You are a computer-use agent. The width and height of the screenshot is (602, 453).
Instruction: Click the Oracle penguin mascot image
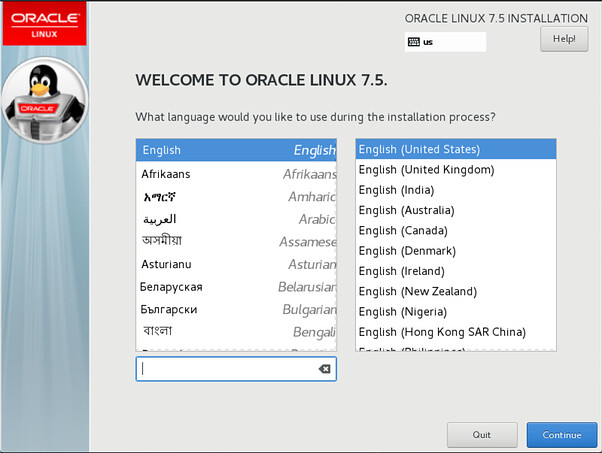click(x=45, y=101)
